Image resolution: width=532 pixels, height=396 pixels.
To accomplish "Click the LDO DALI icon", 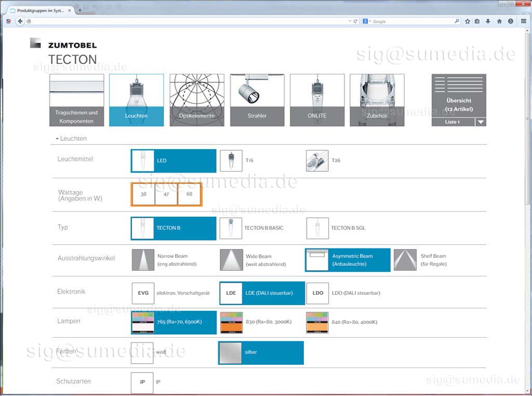I will point(317,293).
